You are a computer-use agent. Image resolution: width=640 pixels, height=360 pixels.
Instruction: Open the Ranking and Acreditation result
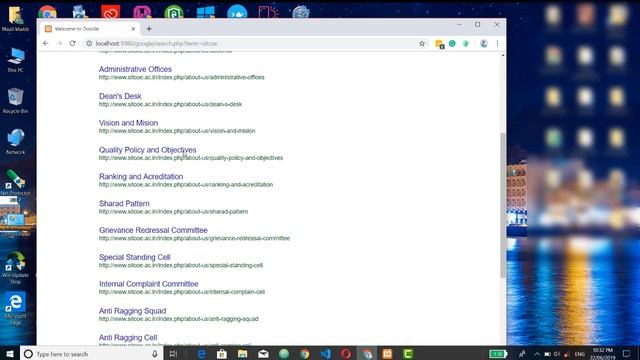click(x=141, y=176)
